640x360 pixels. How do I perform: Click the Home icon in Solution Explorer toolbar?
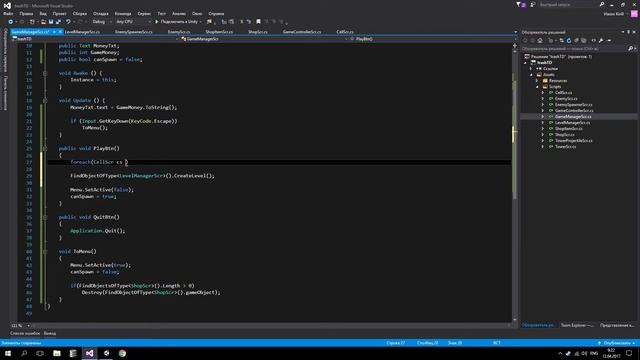[x=540, y=40]
